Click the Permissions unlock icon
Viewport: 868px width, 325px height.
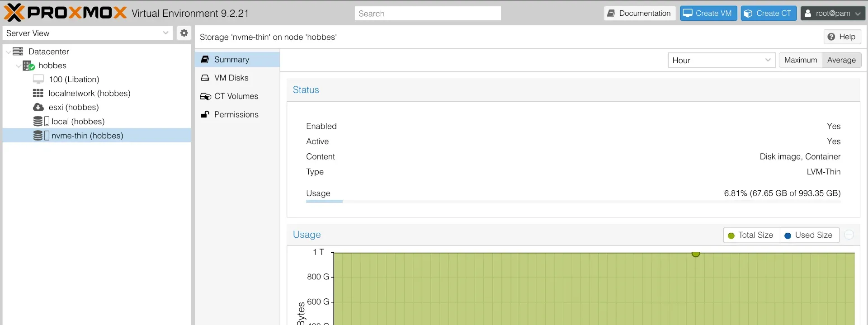coord(205,114)
